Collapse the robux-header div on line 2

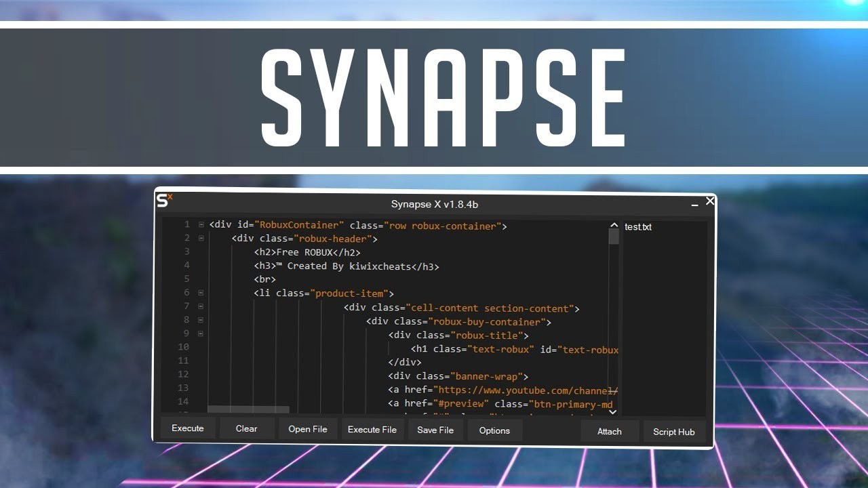click(201, 238)
